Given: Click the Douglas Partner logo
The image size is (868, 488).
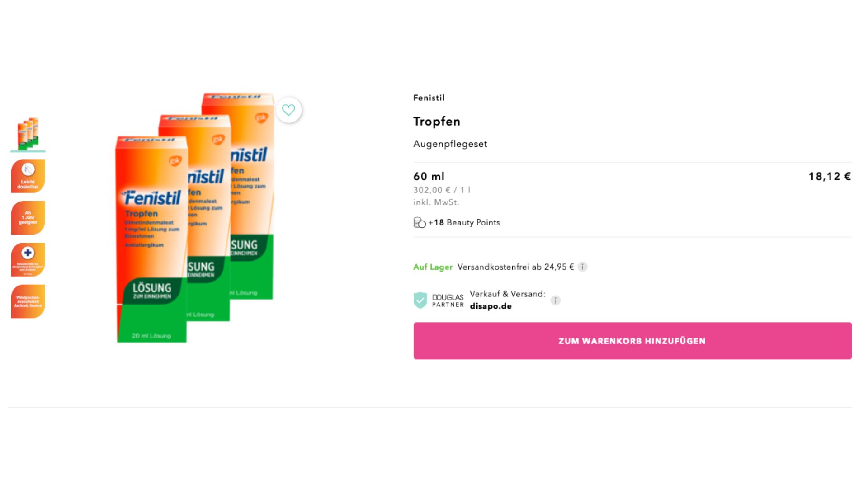Looking at the screenshot, I should pyautogui.click(x=448, y=300).
